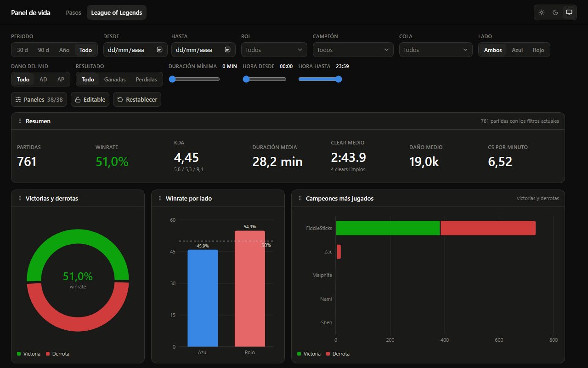Select system theme monitor icon
The width and height of the screenshot is (588, 368).
pyautogui.click(x=569, y=12)
